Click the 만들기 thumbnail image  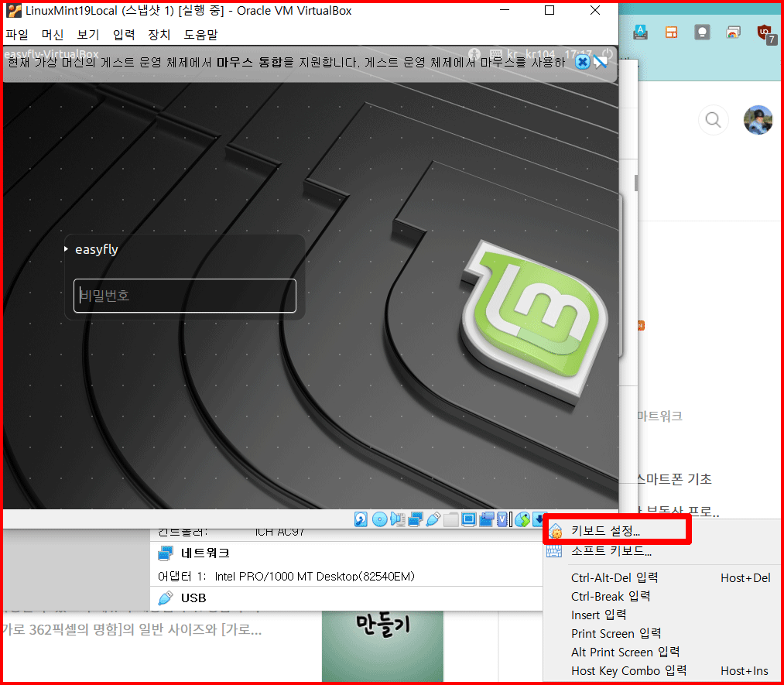[x=382, y=646]
